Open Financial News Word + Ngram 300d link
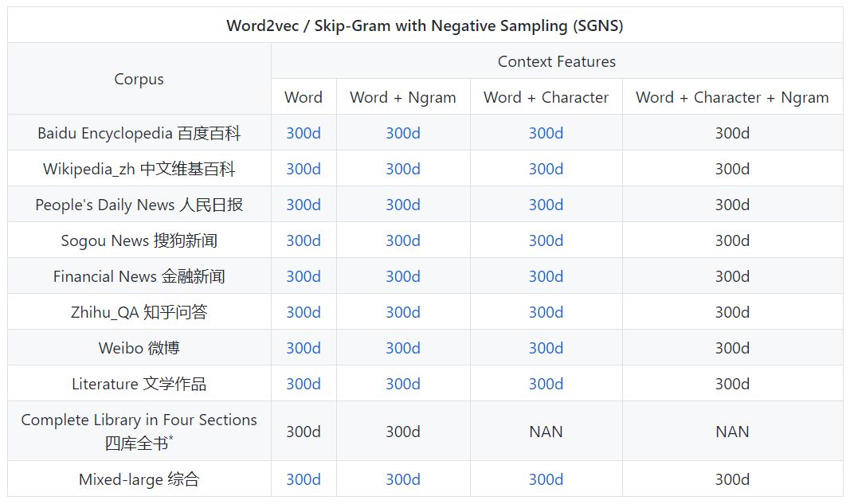 tap(403, 275)
